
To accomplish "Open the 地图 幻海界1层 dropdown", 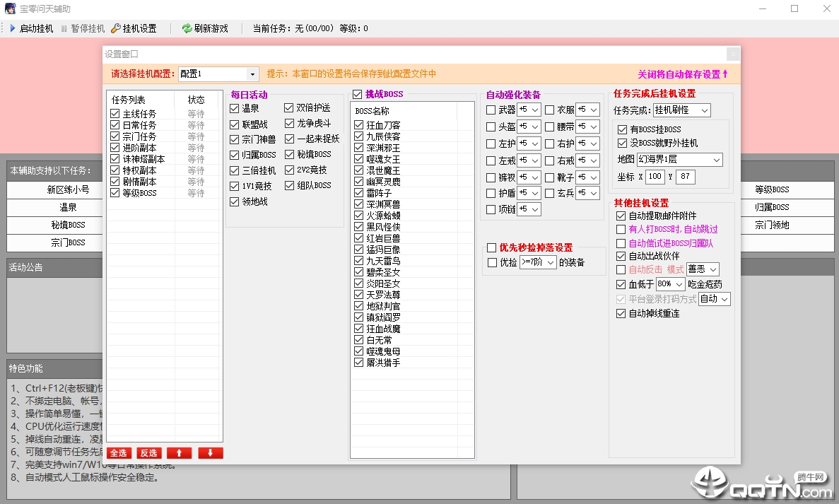I will pyautogui.click(x=717, y=160).
